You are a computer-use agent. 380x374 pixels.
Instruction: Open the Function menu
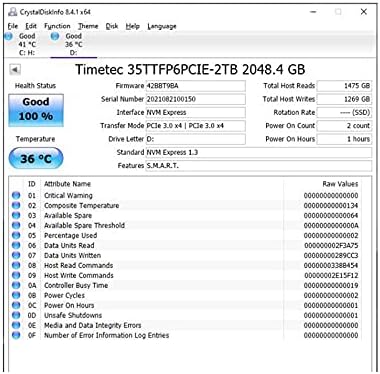click(x=57, y=26)
